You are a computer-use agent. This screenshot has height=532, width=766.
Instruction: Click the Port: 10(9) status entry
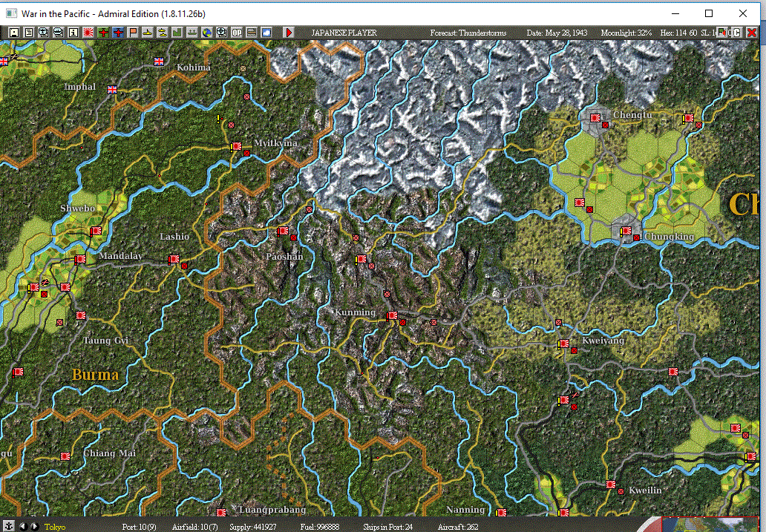tap(140, 527)
